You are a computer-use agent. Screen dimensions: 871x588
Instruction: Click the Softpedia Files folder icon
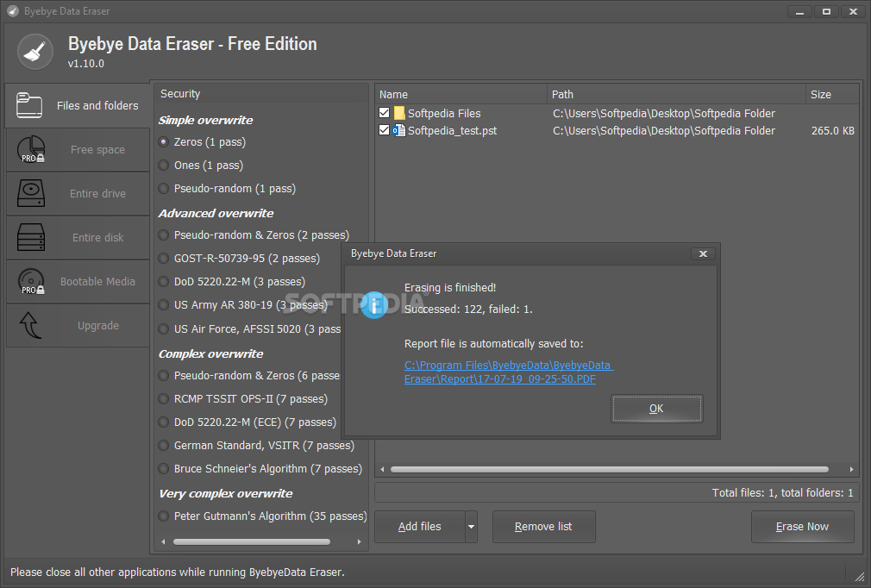pos(398,113)
